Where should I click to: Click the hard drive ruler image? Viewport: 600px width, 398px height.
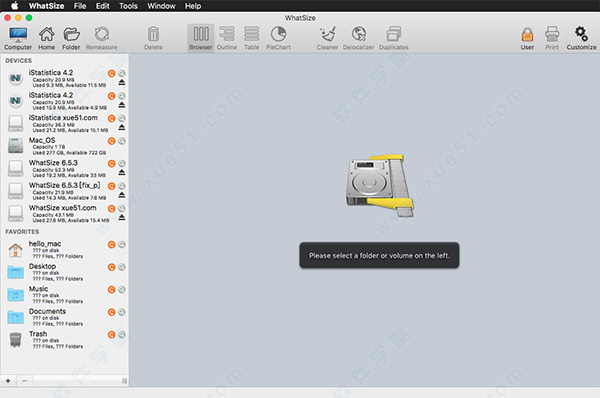(380, 185)
